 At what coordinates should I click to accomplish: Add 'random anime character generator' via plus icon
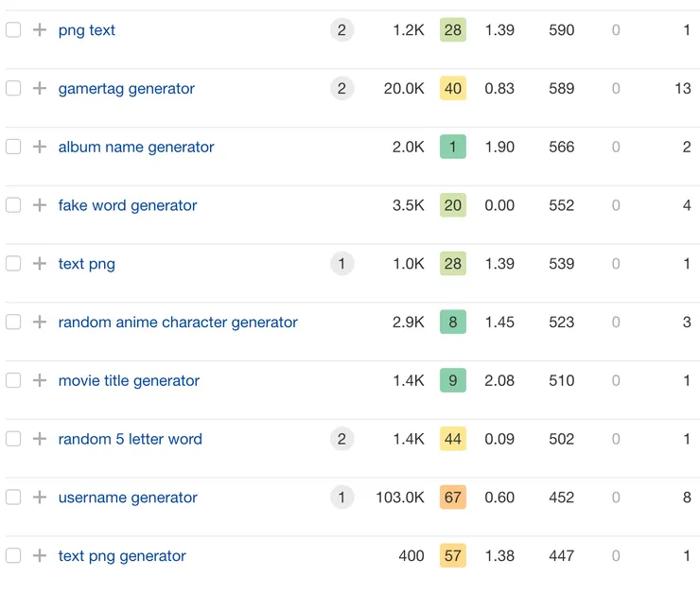[x=40, y=323]
